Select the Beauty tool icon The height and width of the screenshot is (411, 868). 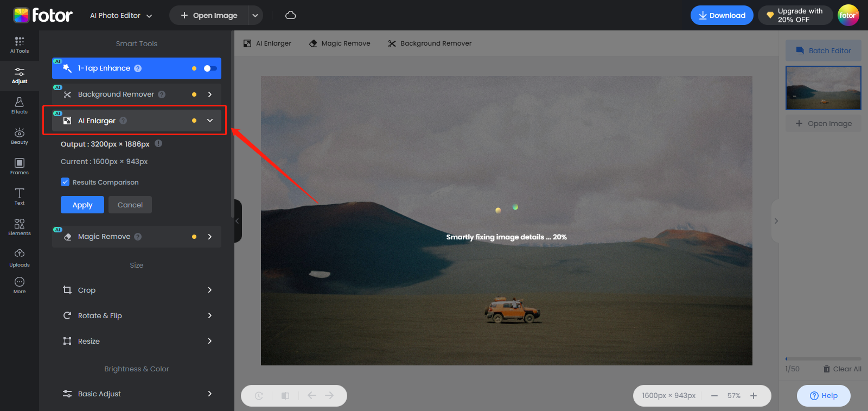(x=20, y=136)
